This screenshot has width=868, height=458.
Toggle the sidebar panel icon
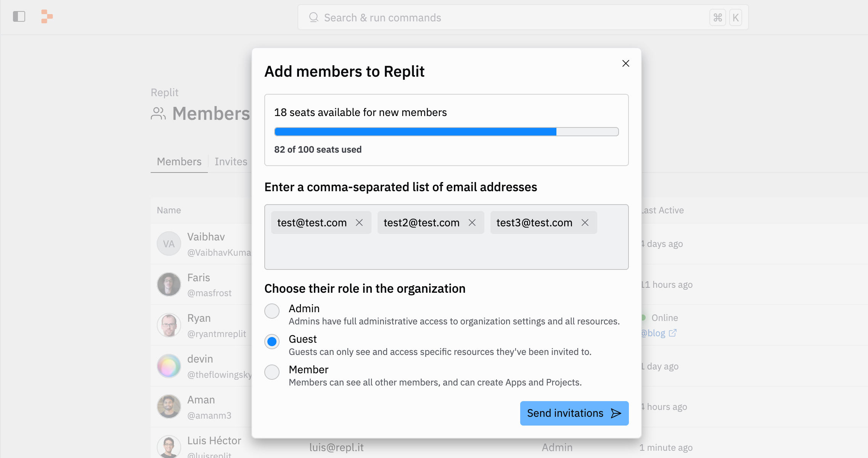(19, 17)
